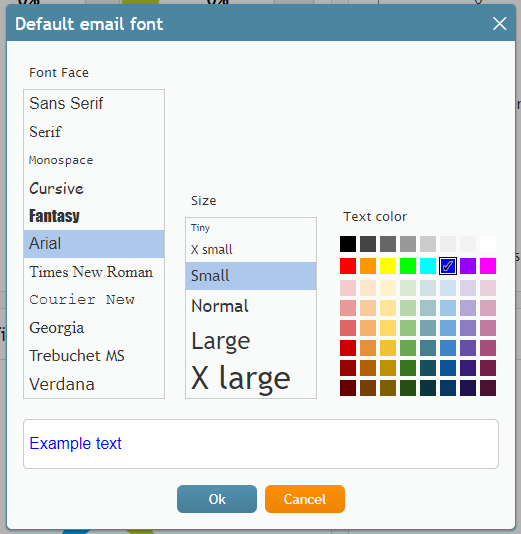Set font size to Tiny

coord(251,227)
